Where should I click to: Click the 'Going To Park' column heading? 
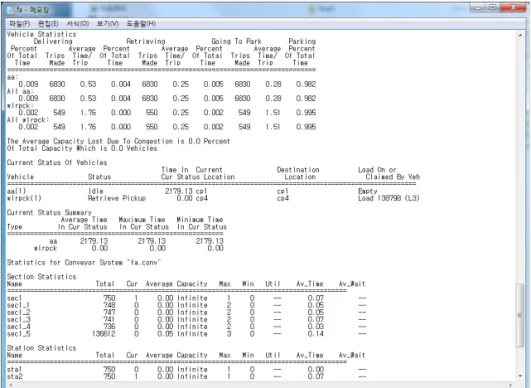(x=236, y=41)
